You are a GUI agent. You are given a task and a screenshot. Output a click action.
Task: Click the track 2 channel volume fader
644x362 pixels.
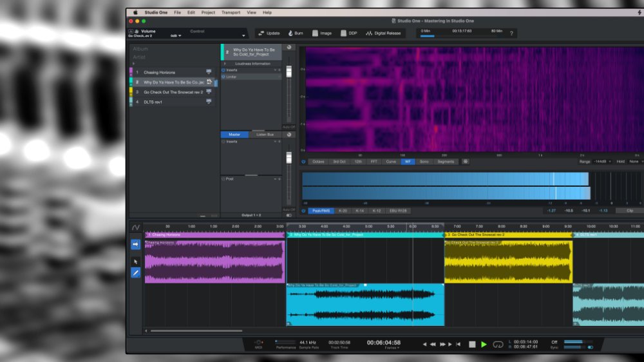click(289, 71)
